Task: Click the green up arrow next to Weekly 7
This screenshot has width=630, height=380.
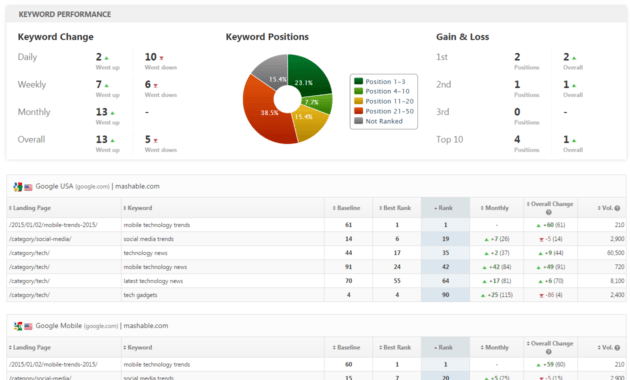Action: (x=106, y=86)
